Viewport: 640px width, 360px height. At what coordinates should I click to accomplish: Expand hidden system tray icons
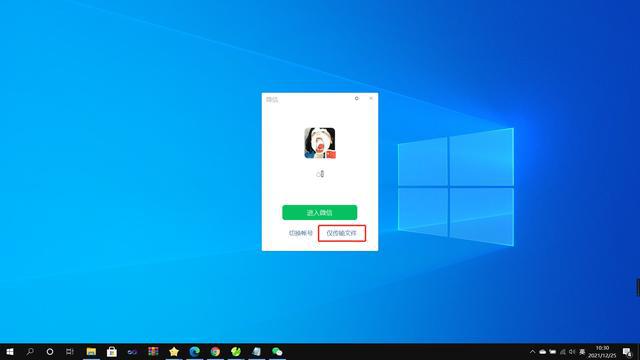click(532, 352)
